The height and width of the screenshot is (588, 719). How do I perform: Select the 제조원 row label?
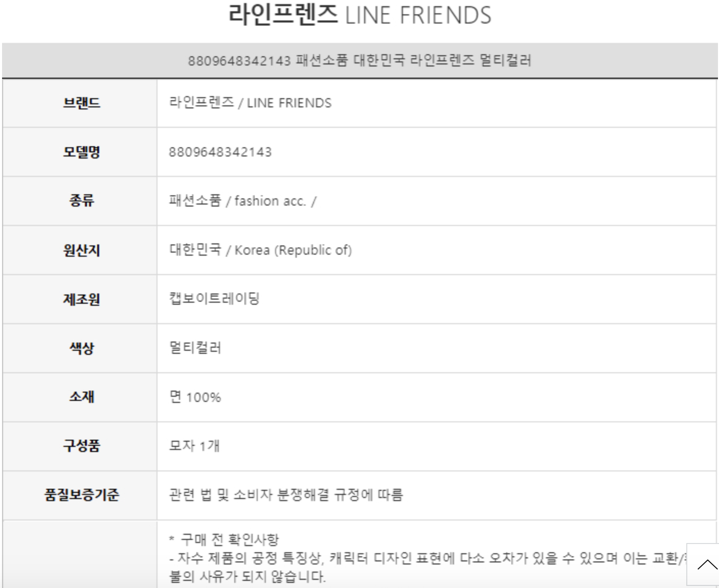point(81,299)
